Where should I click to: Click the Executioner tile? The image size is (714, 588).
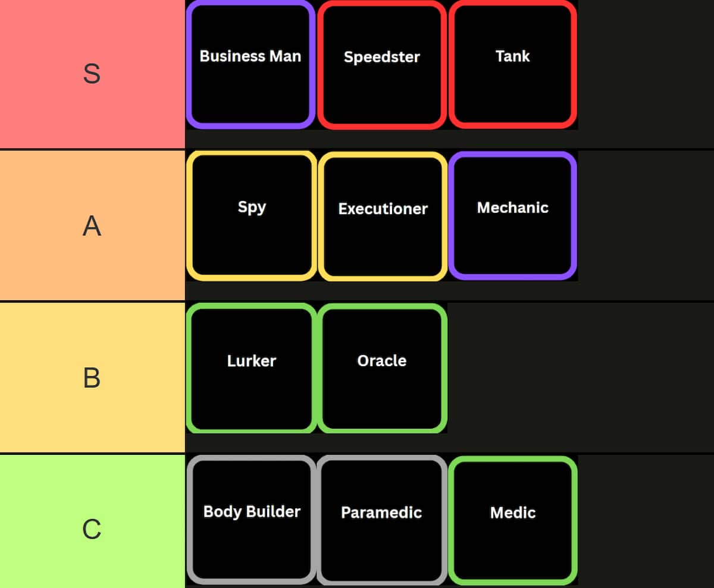pos(383,216)
